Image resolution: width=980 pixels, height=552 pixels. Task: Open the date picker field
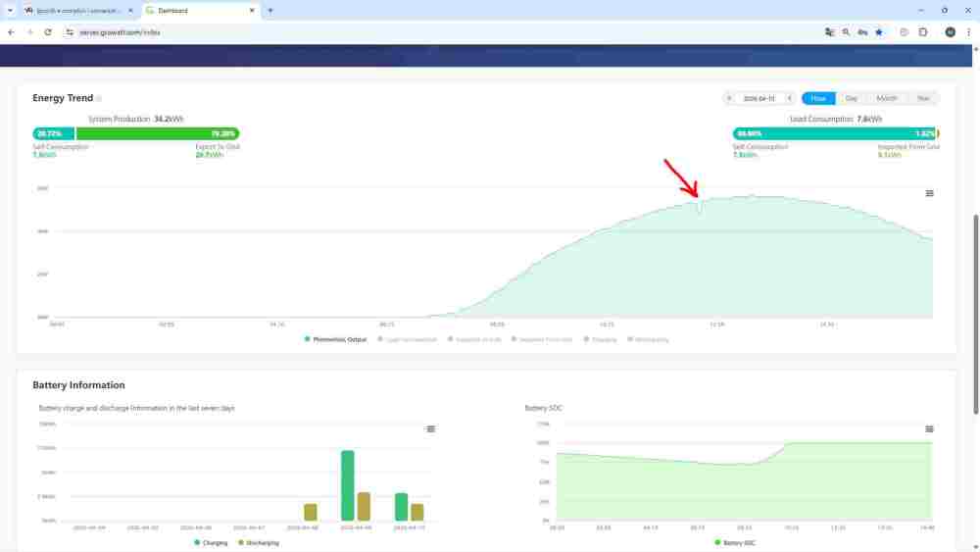pyautogui.click(x=758, y=98)
